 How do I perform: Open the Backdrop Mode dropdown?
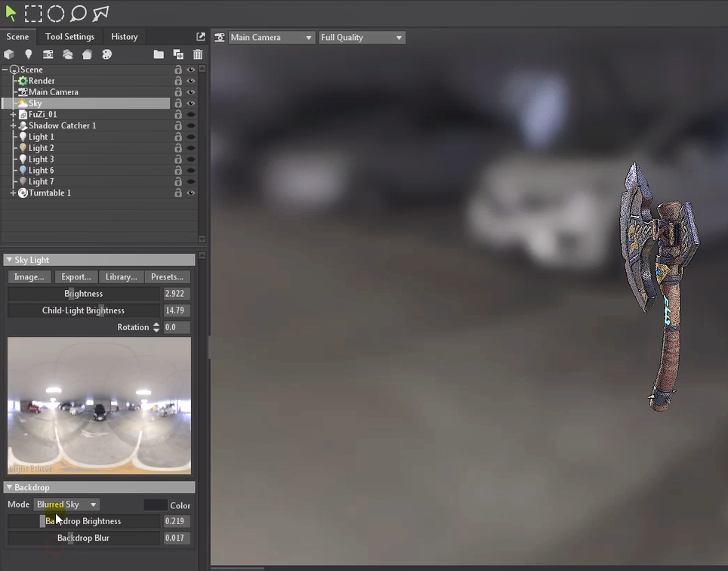coord(66,505)
